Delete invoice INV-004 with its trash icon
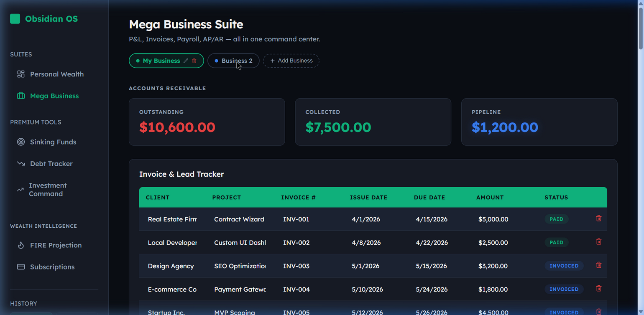Viewport: 644px width, 315px height. pyautogui.click(x=599, y=288)
